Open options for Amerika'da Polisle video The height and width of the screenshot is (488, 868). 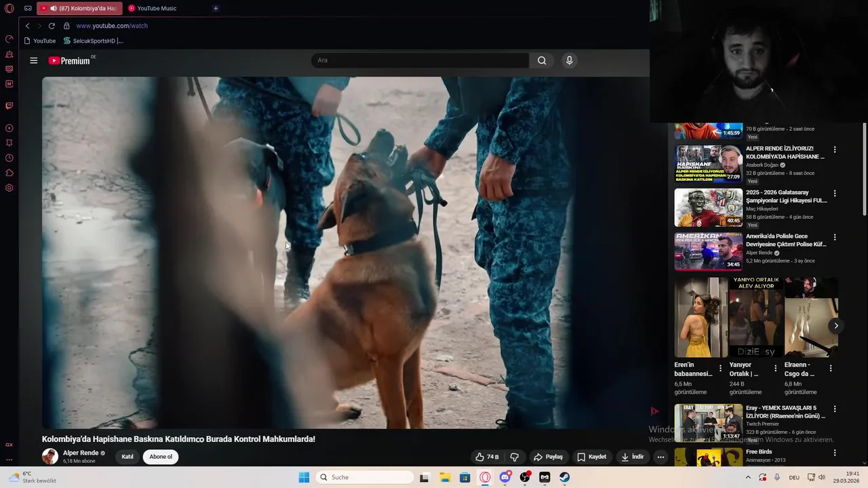pos(835,237)
